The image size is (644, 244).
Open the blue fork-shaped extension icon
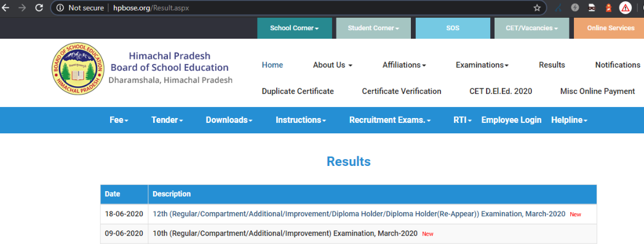pos(558,7)
